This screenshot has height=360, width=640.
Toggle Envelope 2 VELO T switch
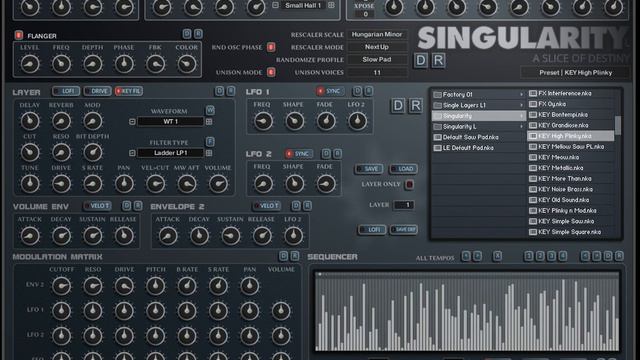click(x=267, y=206)
